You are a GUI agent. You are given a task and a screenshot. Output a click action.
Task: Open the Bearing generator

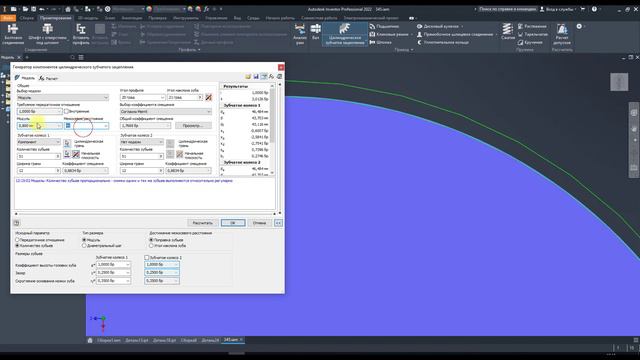384,26
